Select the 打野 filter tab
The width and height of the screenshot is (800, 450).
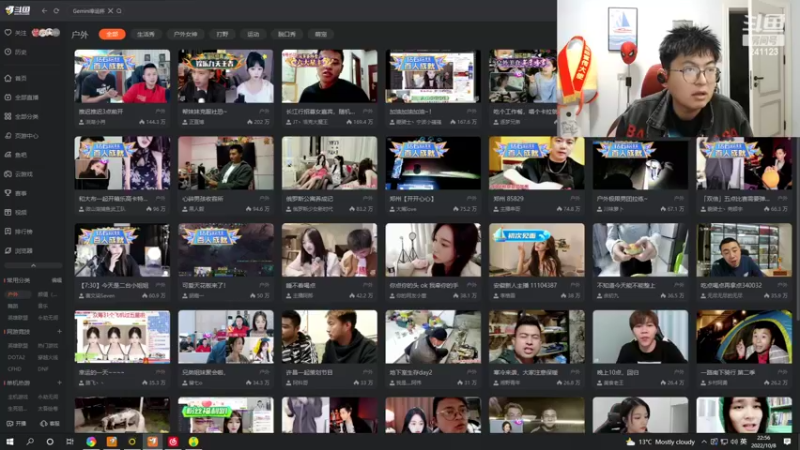[x=222, y=34]
